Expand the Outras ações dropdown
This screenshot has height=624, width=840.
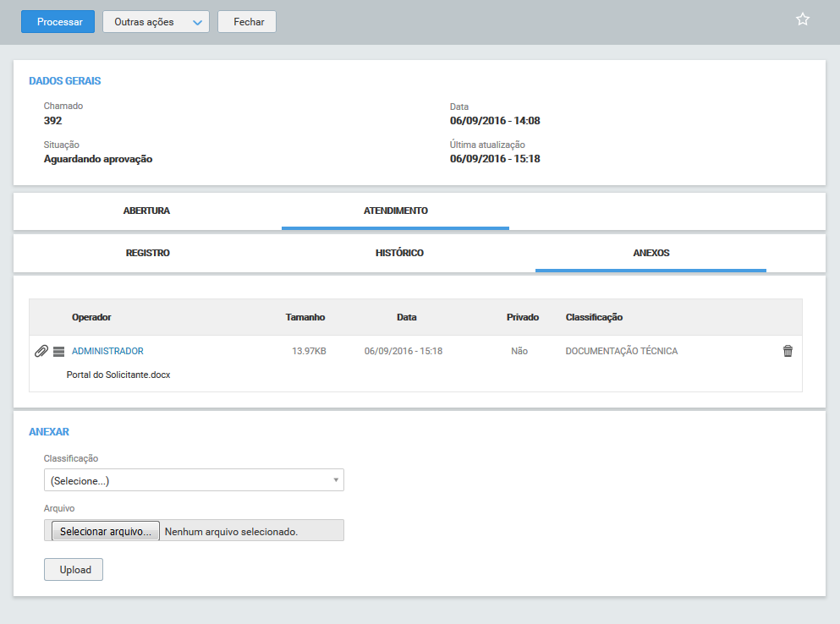point(156,22)
